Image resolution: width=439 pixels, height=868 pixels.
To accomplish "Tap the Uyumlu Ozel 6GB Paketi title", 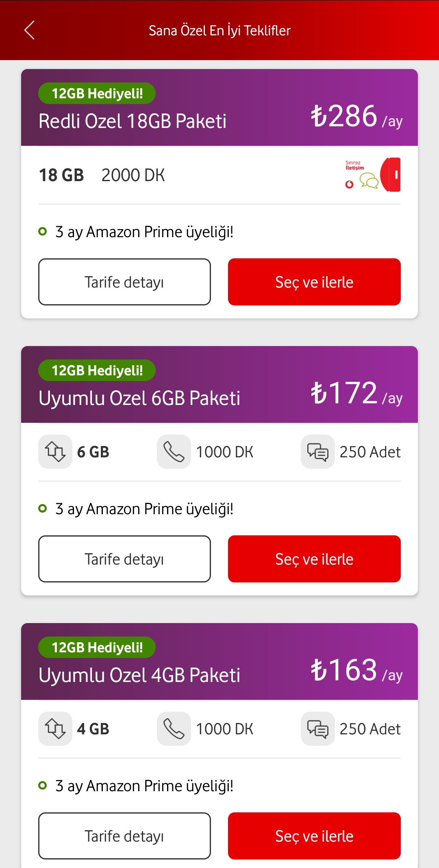I will [139, 398].
